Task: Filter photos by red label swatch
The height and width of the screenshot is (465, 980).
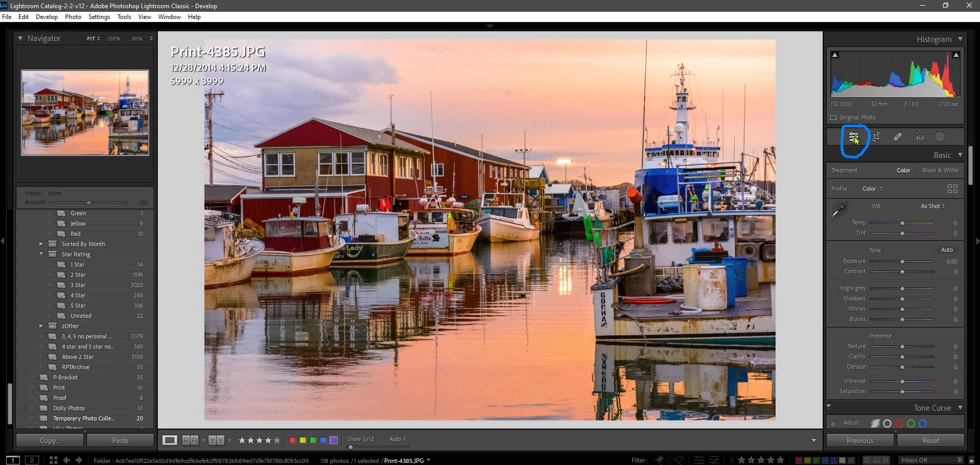Action: pos(798,460)
